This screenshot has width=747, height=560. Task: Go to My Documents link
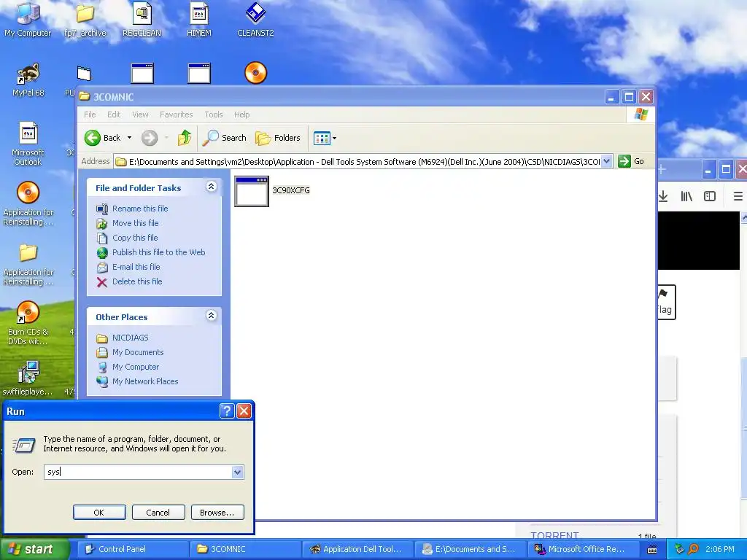[138, 352]
